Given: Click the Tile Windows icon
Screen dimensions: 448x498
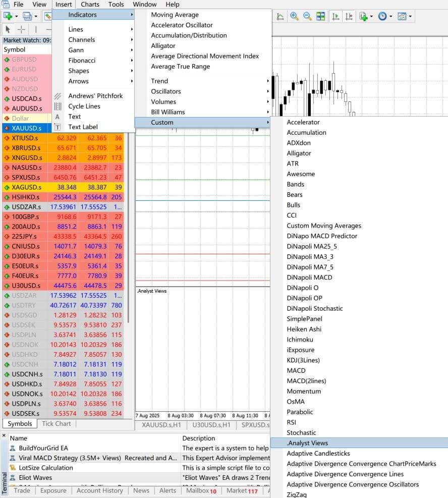Looking at the screenshot, I should [321, 16].
